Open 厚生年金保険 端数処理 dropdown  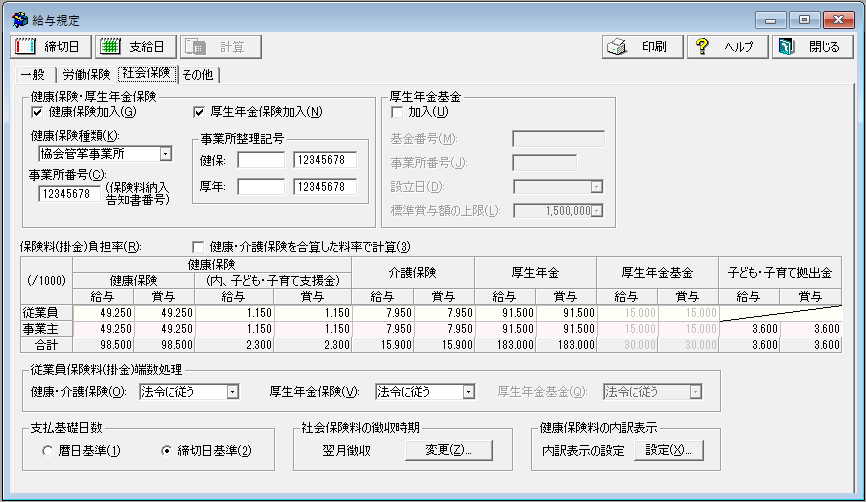[467, 392]
